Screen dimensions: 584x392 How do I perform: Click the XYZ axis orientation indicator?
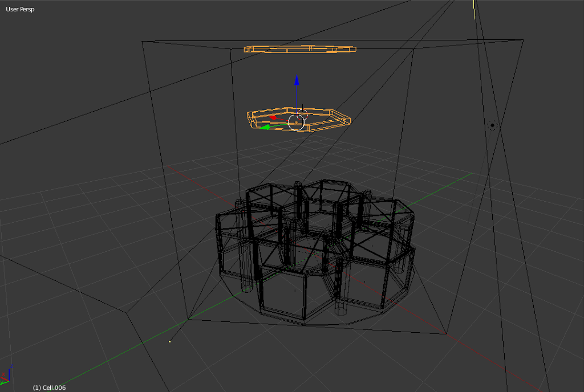7,374
